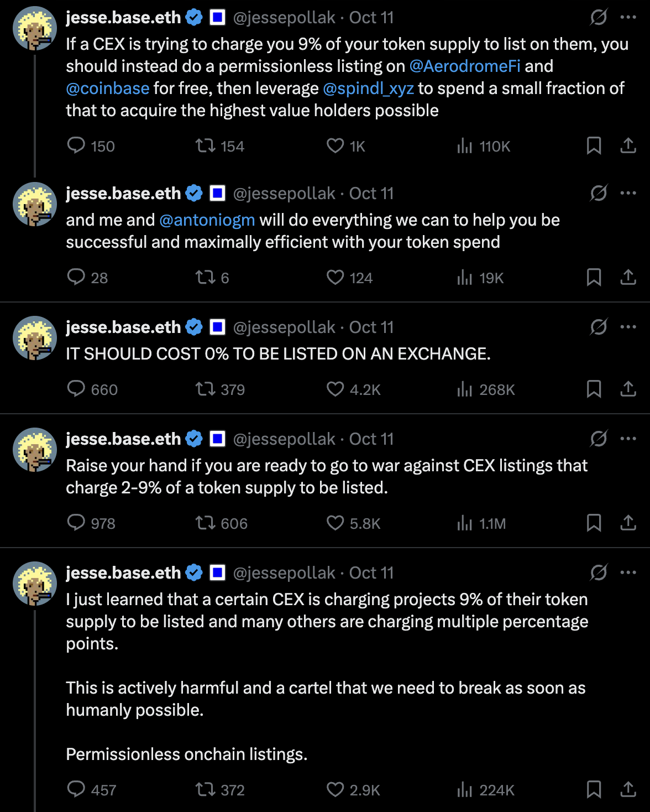The width and height of the screenshot is (650, 812).
Task: Share the bottom permissionless listings tweet
Action: [628, 790]
